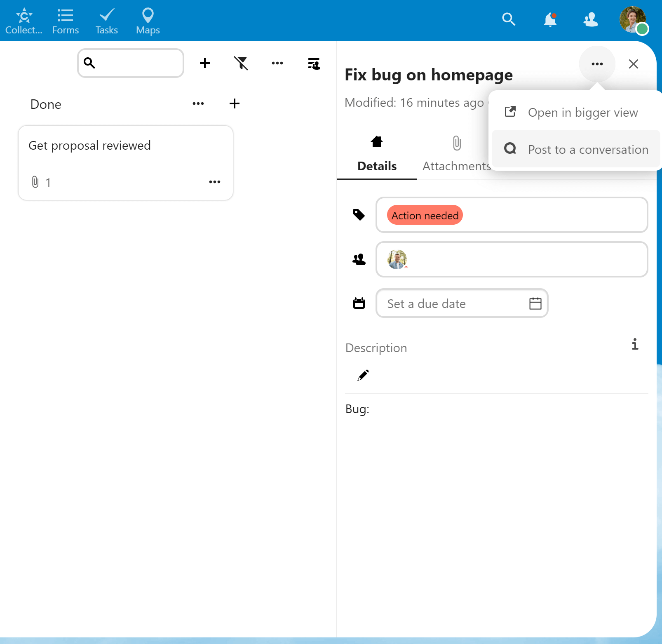Click the assignees people icon

(x=359, y=259)
